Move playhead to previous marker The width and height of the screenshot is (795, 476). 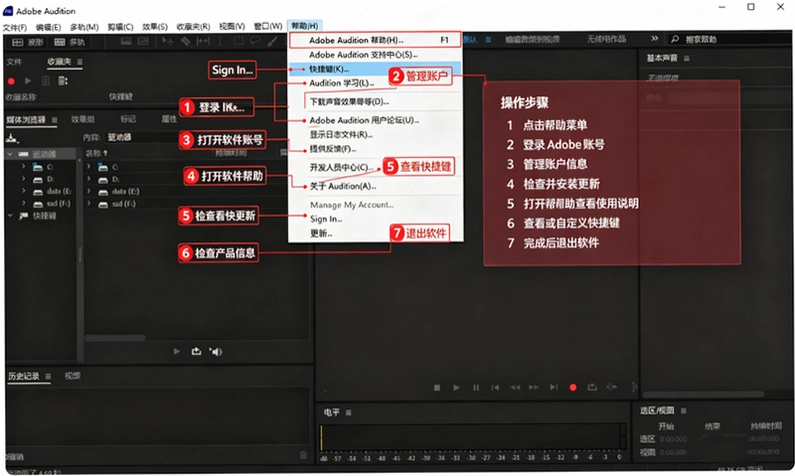[495, 387]
